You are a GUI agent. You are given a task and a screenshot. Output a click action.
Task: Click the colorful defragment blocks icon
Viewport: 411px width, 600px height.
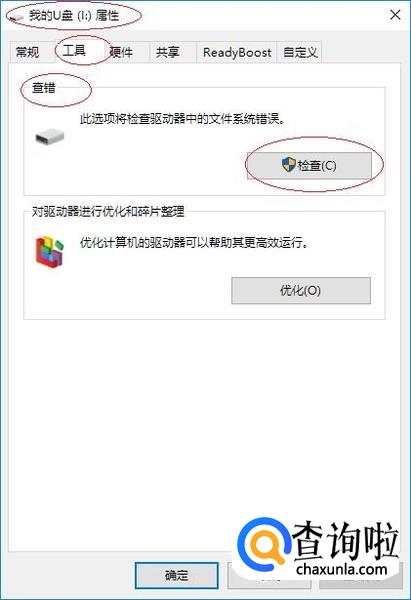coord(50,251)
